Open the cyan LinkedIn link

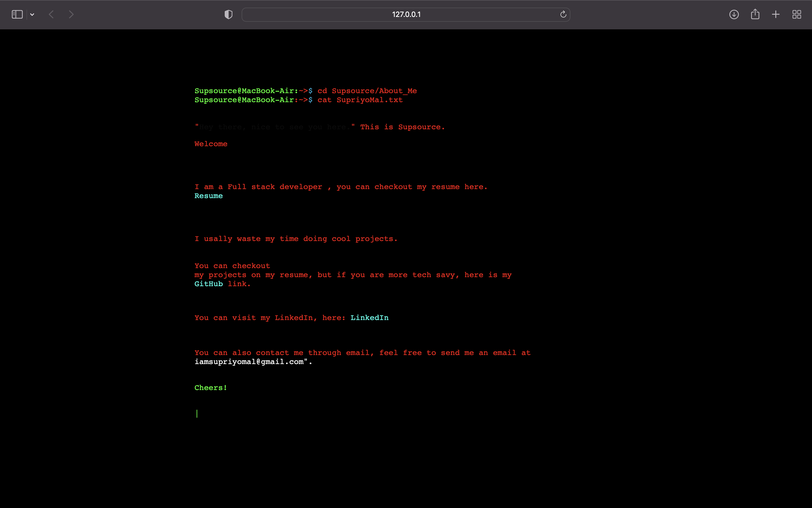point(369,318)
